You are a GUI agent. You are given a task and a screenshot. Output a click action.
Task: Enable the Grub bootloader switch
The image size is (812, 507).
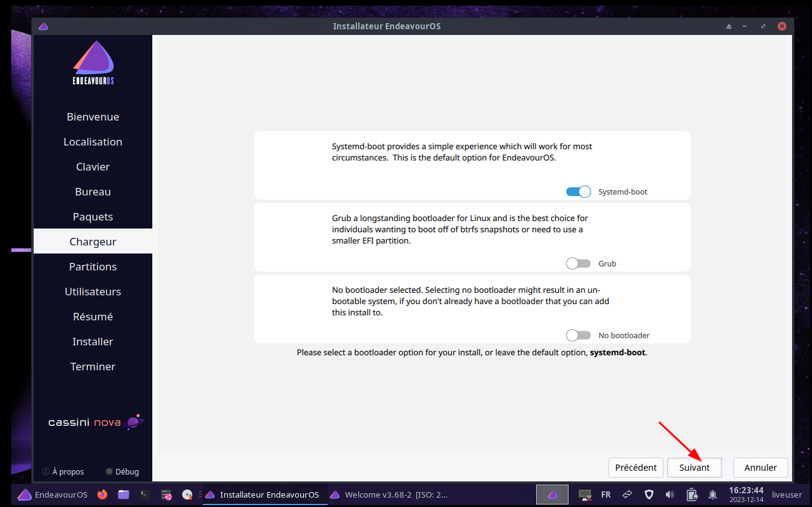[578, 264]
